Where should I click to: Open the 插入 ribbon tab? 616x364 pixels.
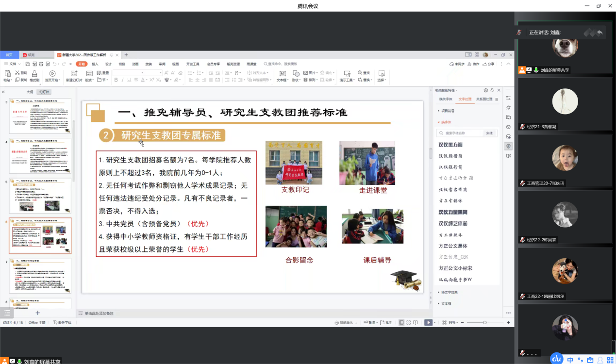click(95, 64)
